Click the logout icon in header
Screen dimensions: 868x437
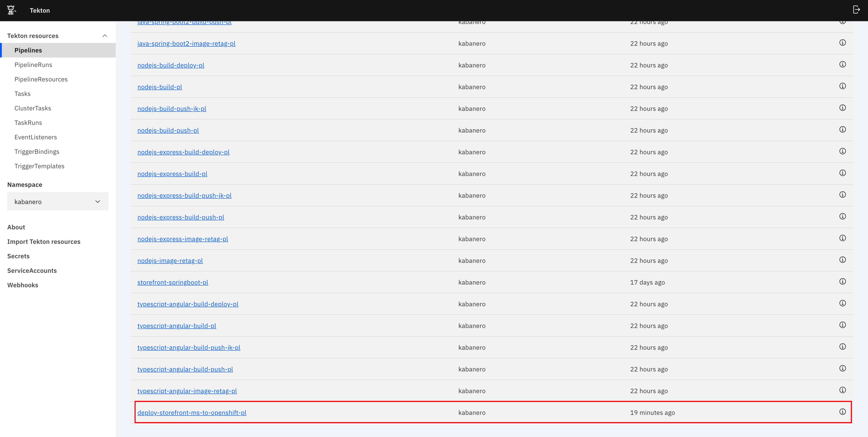856,9
